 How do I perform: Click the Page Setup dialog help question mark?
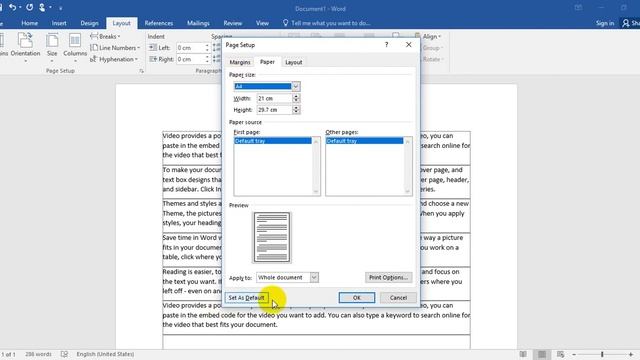click(x=387, y=44)
